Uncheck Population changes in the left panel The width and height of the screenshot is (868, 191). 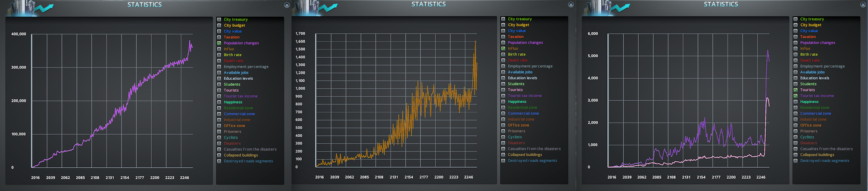click(x=219, y=43)
